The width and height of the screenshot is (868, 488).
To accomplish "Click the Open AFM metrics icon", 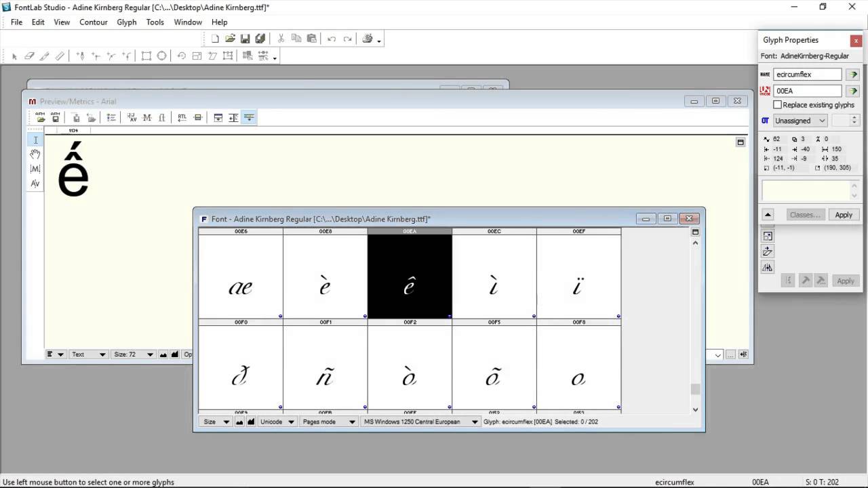I will 40,117.
